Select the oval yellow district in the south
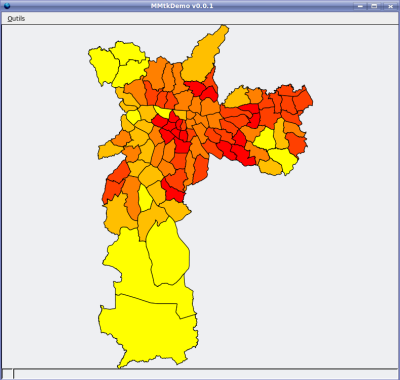Viewport: 400px width, 380px height. [168, 253]
